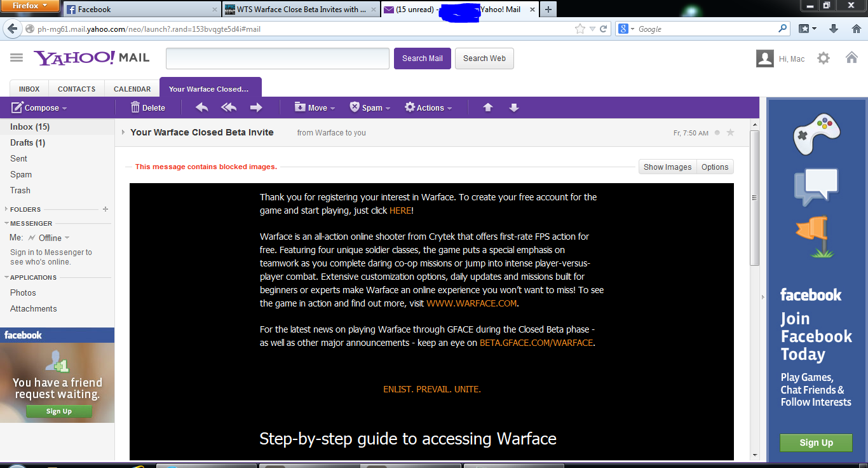Click the Delete button in toolbar

coord(147,107)
